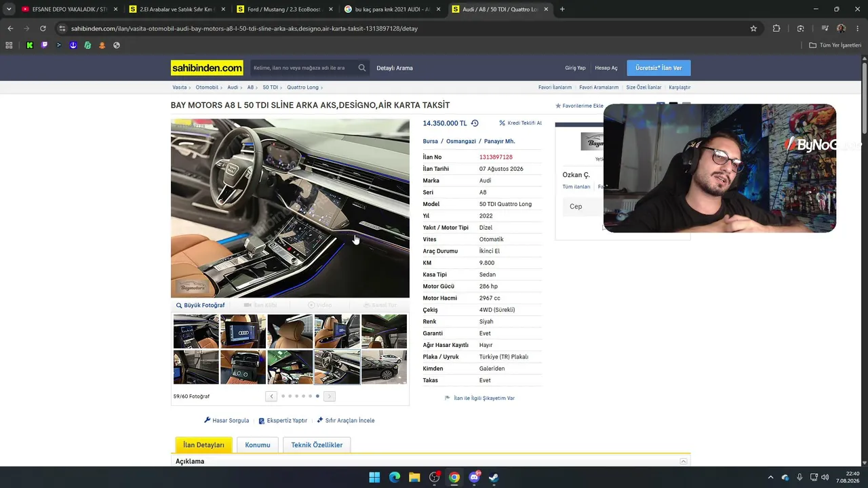Screen dimensions: 868x488
Task: Click the Osmangazi location link
Action: pos(461,141)
